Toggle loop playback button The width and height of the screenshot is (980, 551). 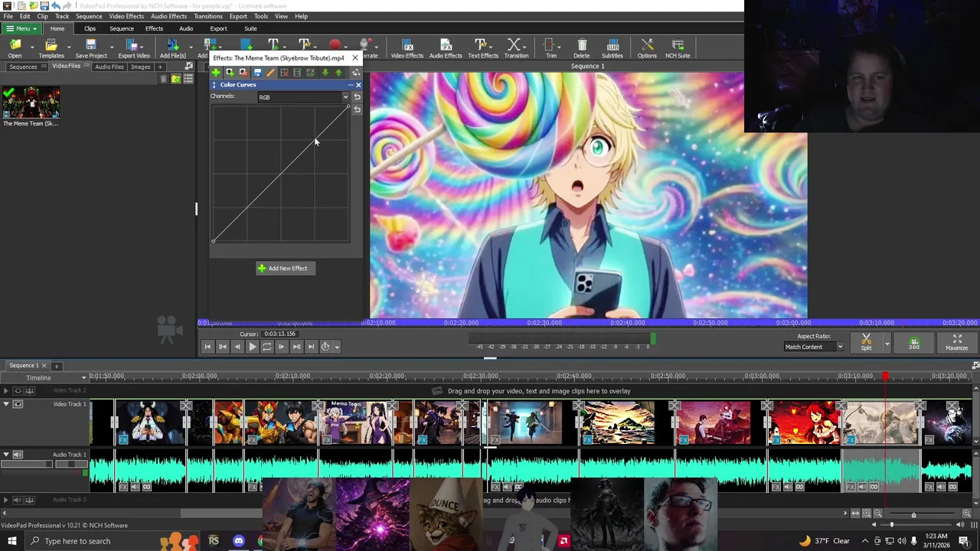click(266, 347)
